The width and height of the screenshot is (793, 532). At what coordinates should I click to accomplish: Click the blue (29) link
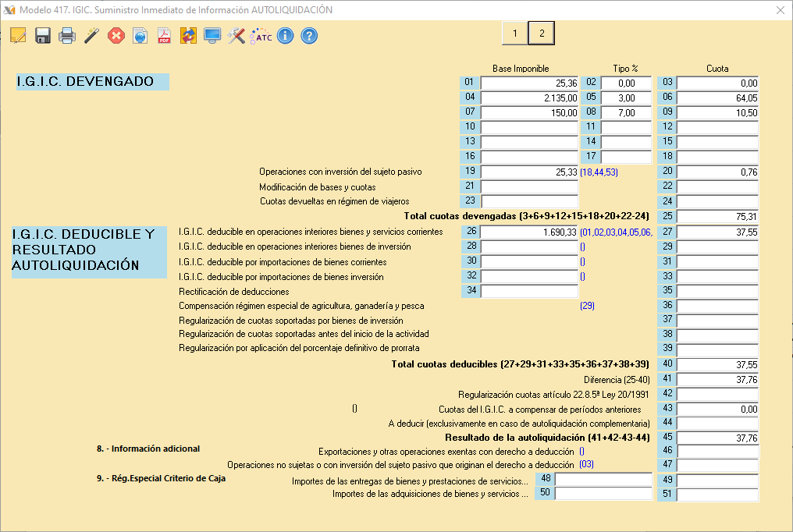(587, 306)
